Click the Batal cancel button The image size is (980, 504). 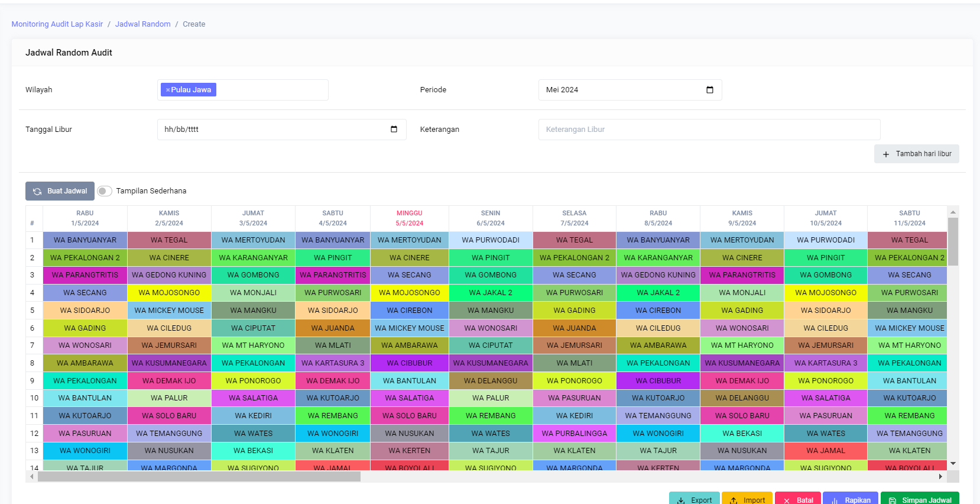[x=797, y=499]
